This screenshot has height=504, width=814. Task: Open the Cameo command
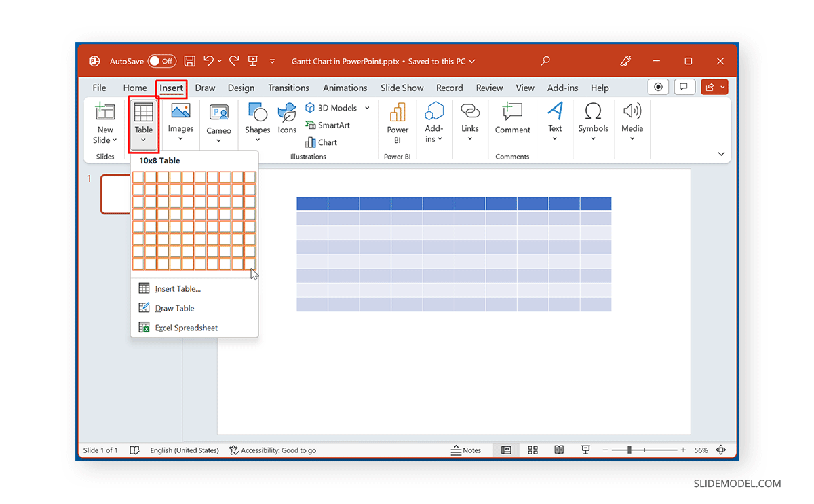click(x=218, y=123)
